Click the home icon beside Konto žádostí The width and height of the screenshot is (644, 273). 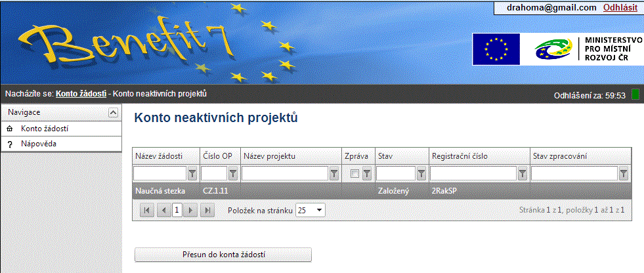pos(10,129)
